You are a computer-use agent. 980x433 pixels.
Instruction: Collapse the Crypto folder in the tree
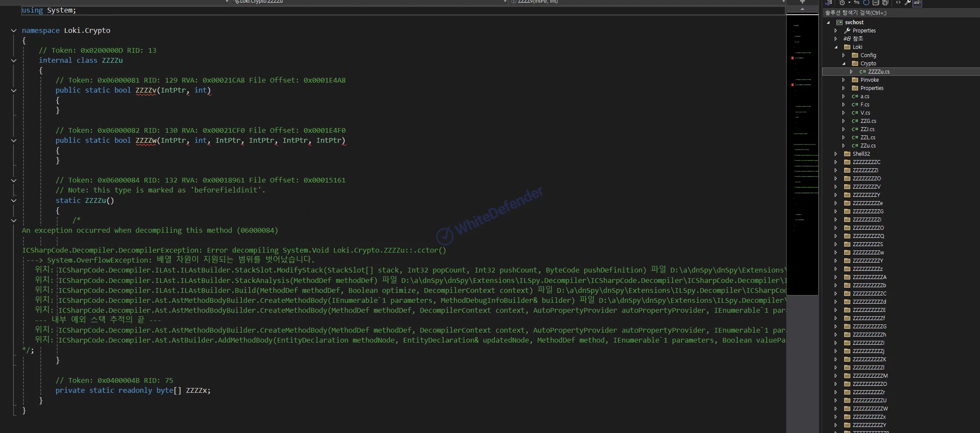click(x=844, y=64)
